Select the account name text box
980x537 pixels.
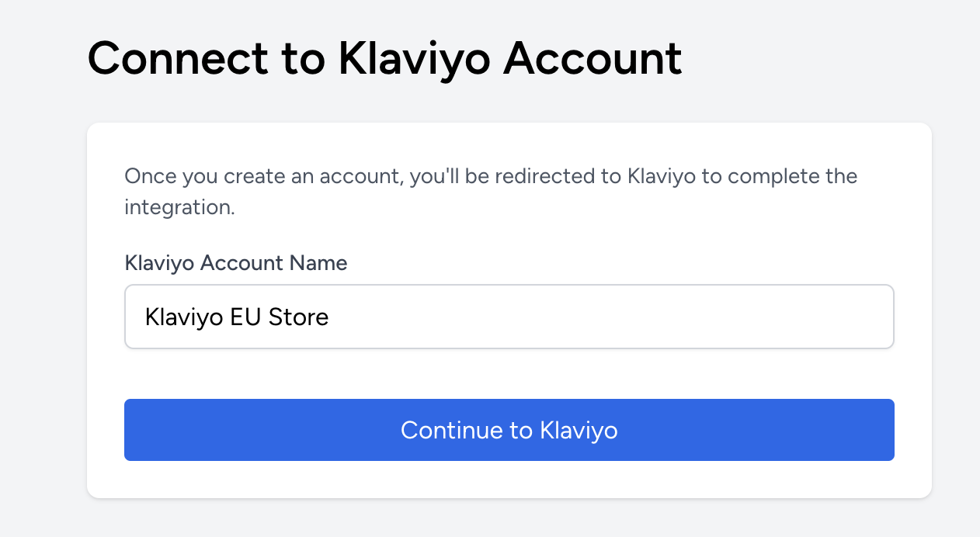[x=509, y=317]
